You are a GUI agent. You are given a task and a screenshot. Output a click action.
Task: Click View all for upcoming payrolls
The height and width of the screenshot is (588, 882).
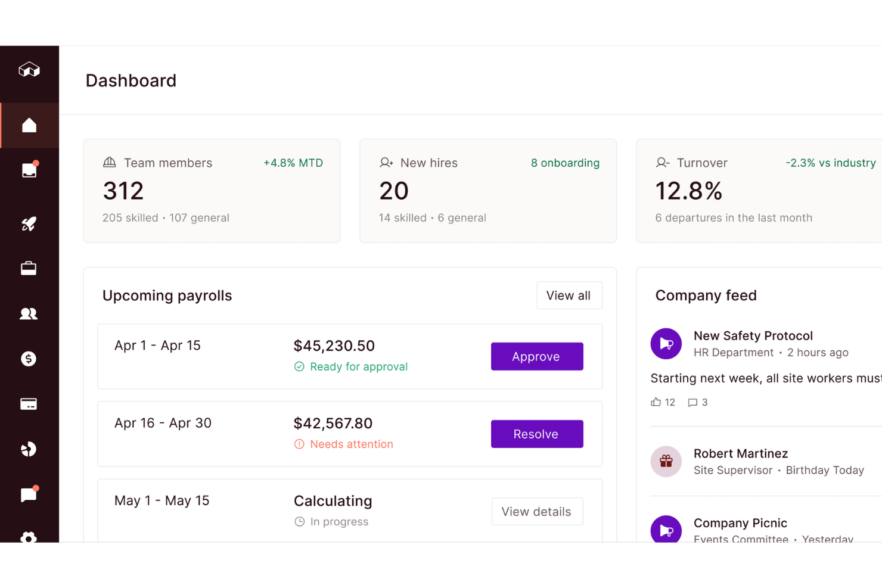point(569,295)
